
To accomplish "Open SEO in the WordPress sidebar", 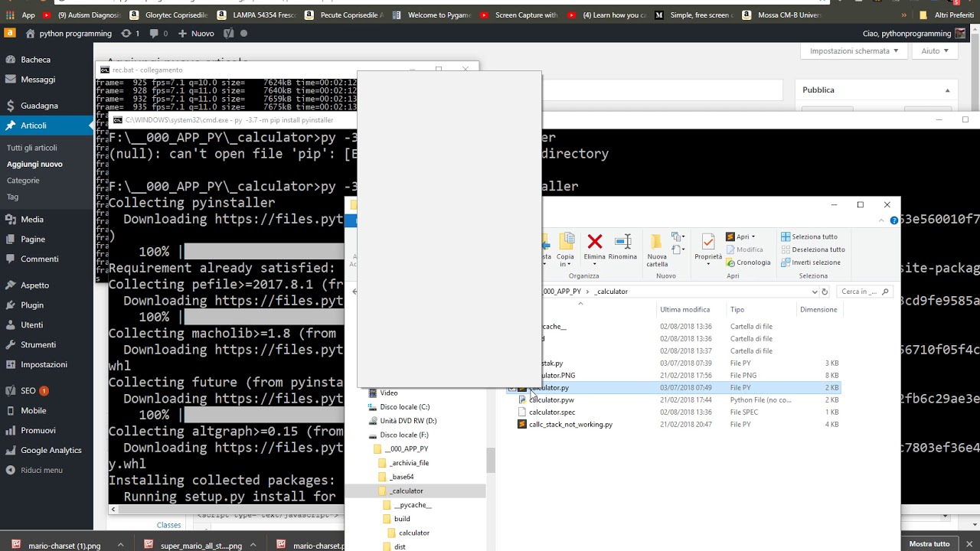I will [28, 390].
